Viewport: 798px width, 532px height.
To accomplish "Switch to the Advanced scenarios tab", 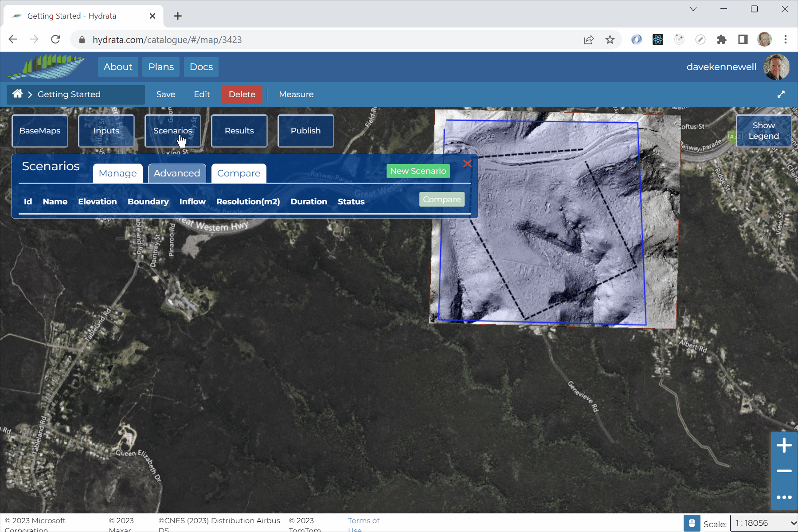I will tap(177, 173).
